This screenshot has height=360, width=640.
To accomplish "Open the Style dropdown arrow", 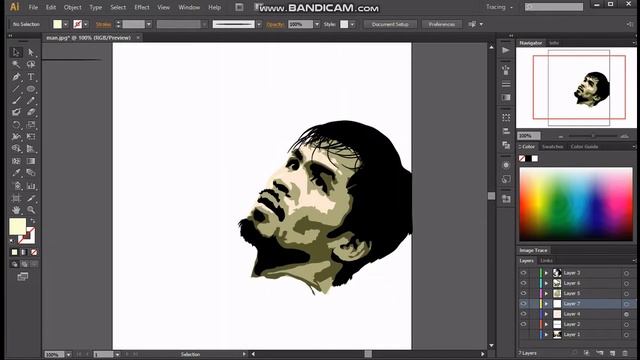I will 352,24.
